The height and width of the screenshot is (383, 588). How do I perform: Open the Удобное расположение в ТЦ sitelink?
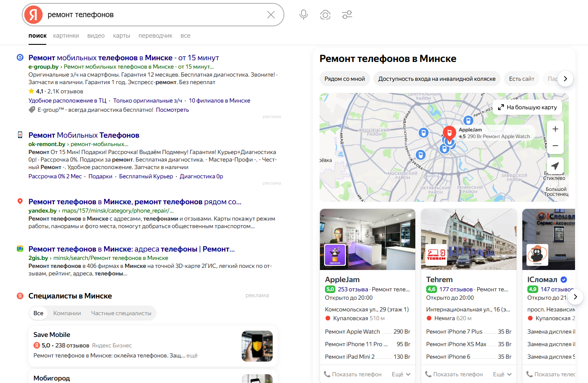67,100
